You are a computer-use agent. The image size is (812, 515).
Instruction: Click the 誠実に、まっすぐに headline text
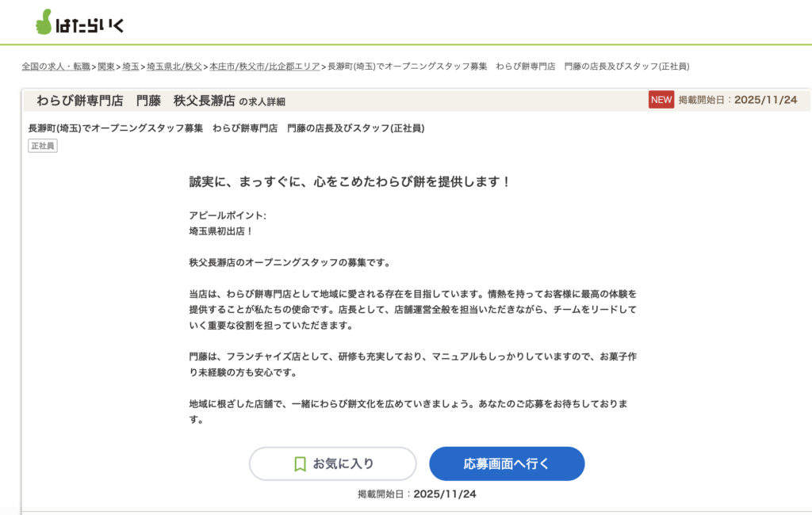coord(350,181)
